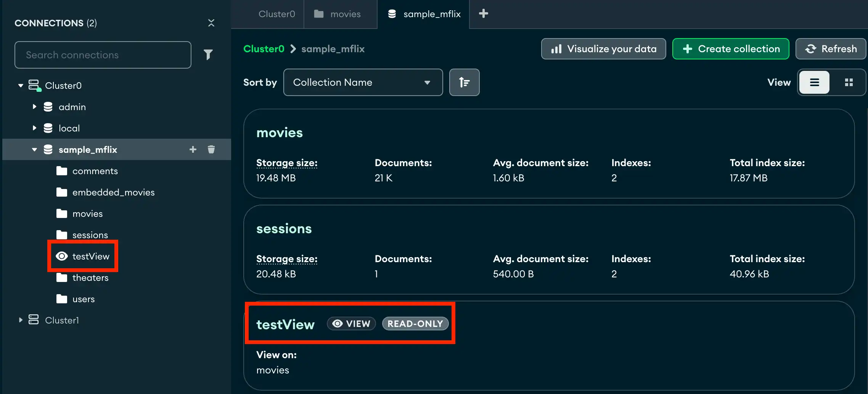Refresh the collections list
868x394 pixels.
(831, 49)
